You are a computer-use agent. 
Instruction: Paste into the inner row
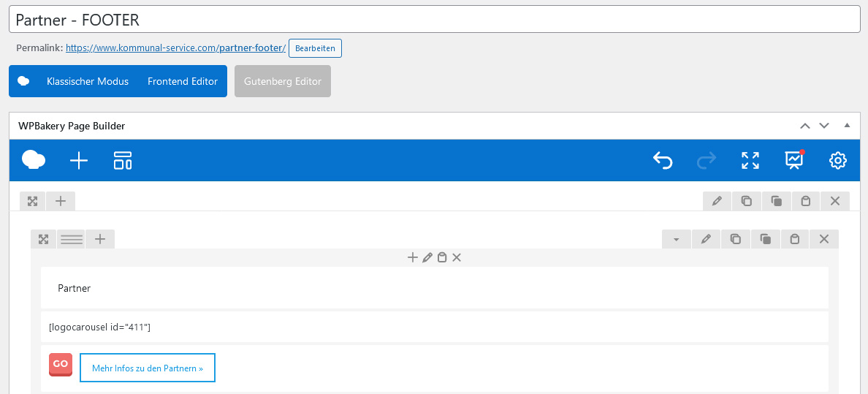coord(794,239)
